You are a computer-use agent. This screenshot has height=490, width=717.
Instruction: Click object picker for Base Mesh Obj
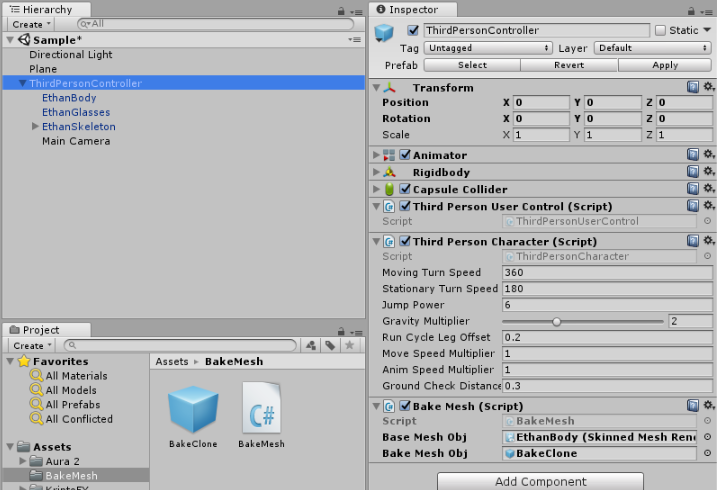[x=707, y=437]
